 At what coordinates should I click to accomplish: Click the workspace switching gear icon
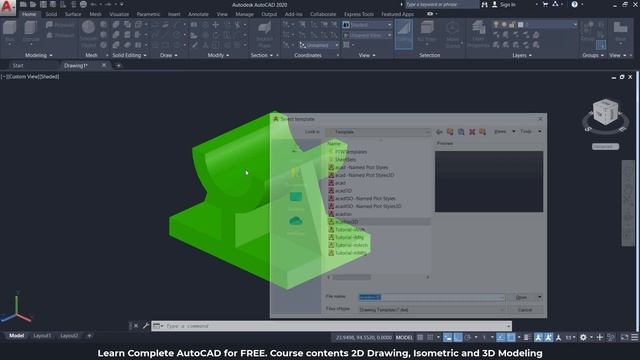click(x=583, y=337)
